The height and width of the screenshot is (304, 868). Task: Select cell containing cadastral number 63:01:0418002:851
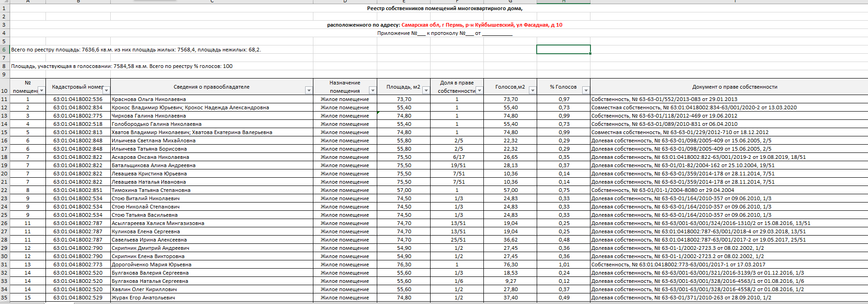click(x=78, y=190)
